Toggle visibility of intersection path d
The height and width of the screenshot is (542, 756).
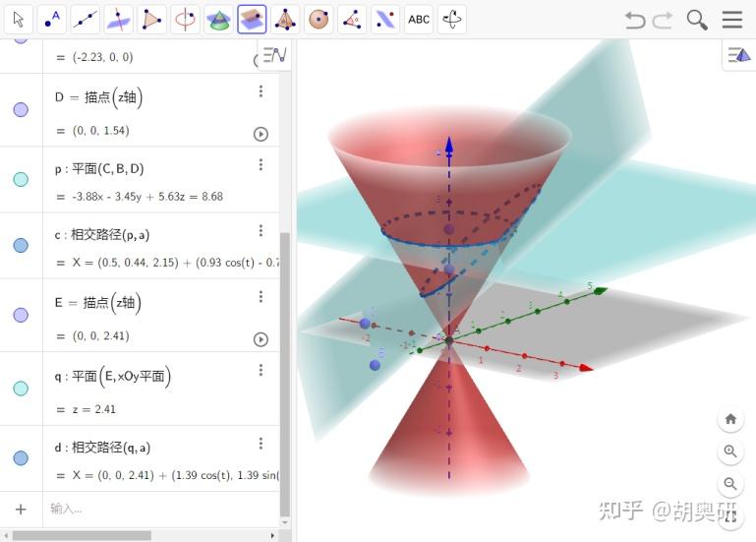coord(21,458)
